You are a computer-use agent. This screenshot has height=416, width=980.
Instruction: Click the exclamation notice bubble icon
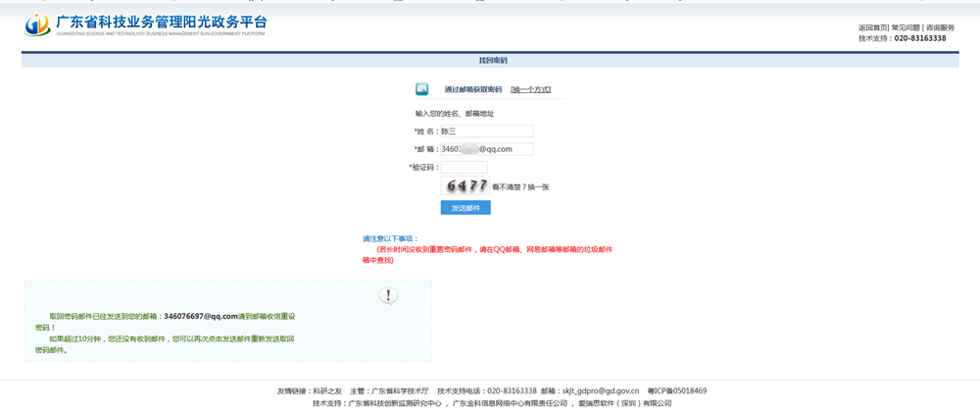pyautogui.click(x=389, y=295)
